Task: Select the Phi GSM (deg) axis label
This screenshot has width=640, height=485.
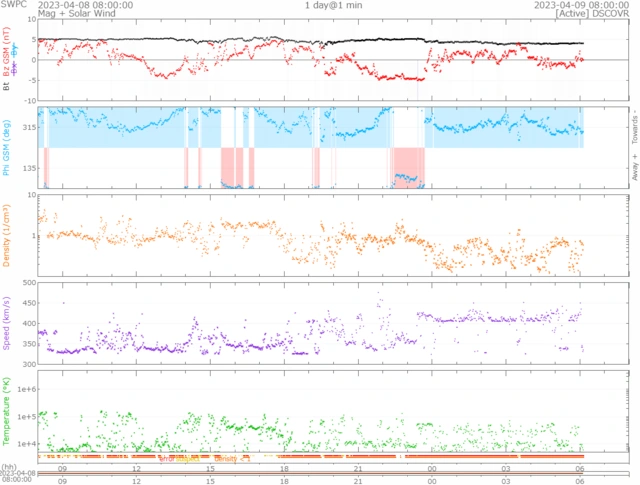Action: [x=6, y=147]
